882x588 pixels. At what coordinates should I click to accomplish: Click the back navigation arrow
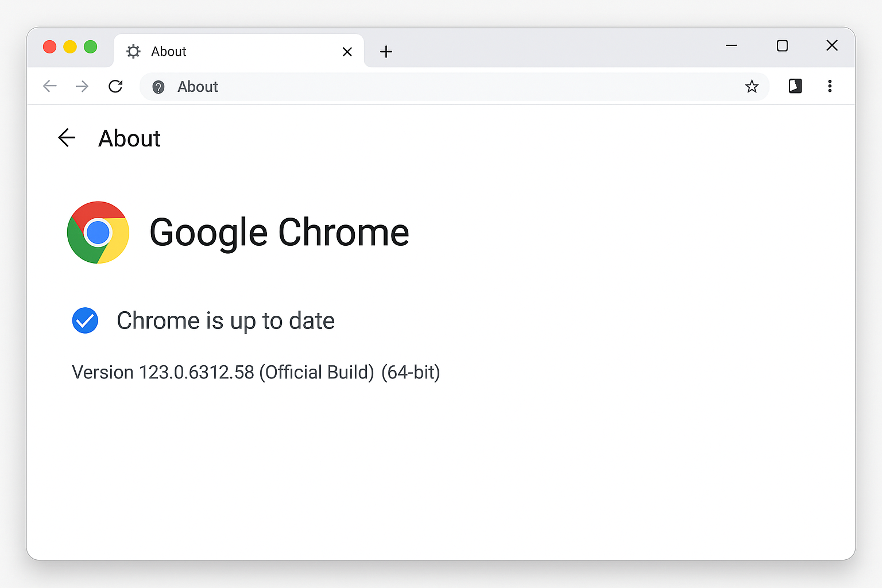[x=50, y=86]
